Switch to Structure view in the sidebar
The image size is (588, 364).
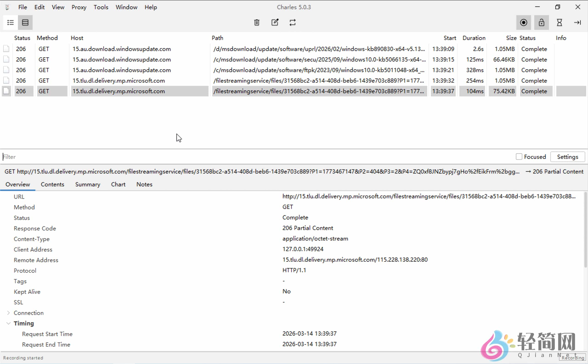(10, 22)
